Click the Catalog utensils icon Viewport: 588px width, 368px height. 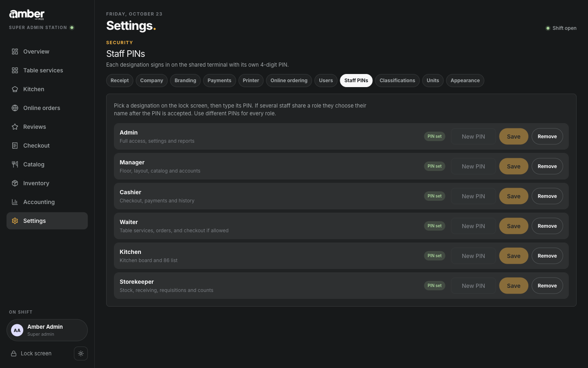[15, 164]
